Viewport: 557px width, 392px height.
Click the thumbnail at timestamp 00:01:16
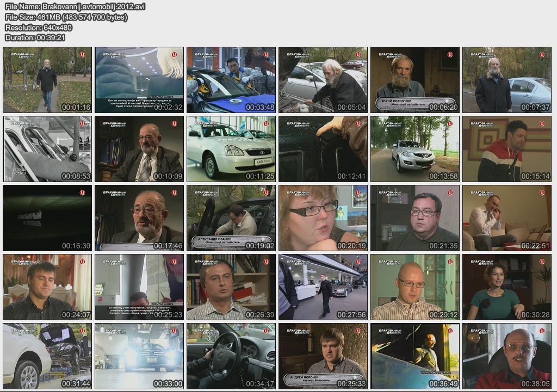[x=47, y=80]
